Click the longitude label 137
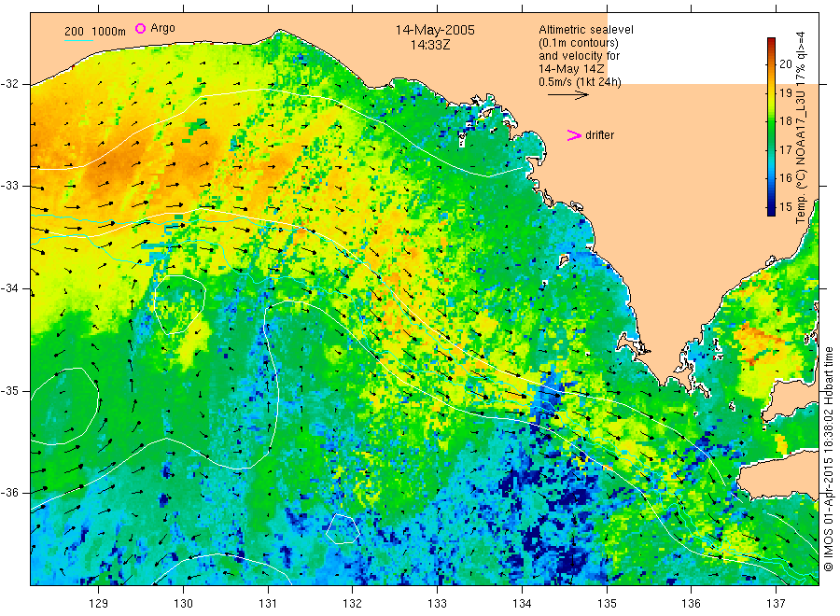The width and height of the screenshot is (840, 616). pos(776,604)
